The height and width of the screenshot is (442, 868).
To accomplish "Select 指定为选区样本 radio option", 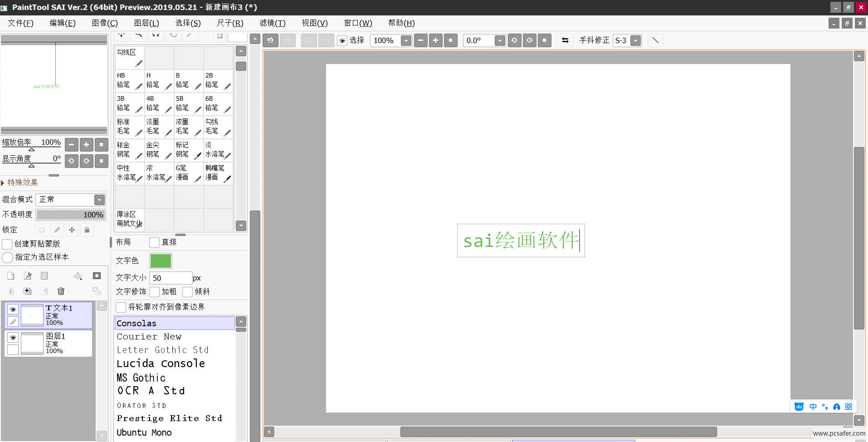I will coord(8,257).
